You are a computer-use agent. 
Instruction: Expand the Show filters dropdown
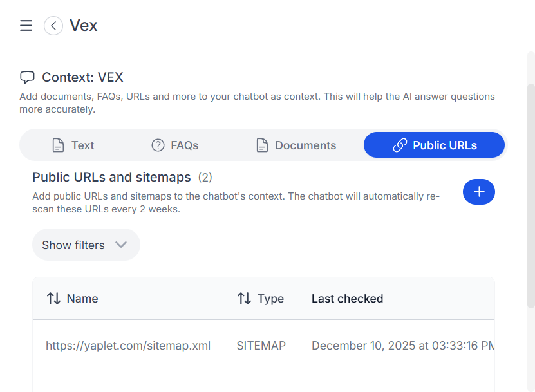[x=86, y=245]
